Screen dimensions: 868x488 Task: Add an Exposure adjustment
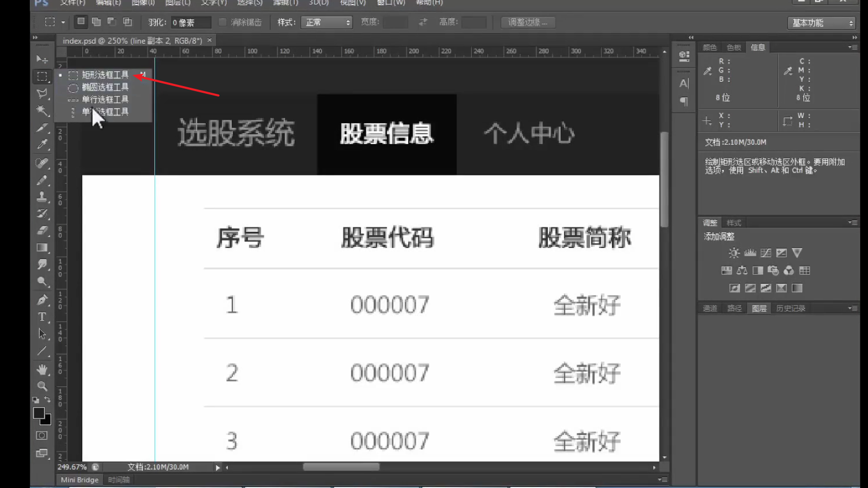tap(781, 253)
